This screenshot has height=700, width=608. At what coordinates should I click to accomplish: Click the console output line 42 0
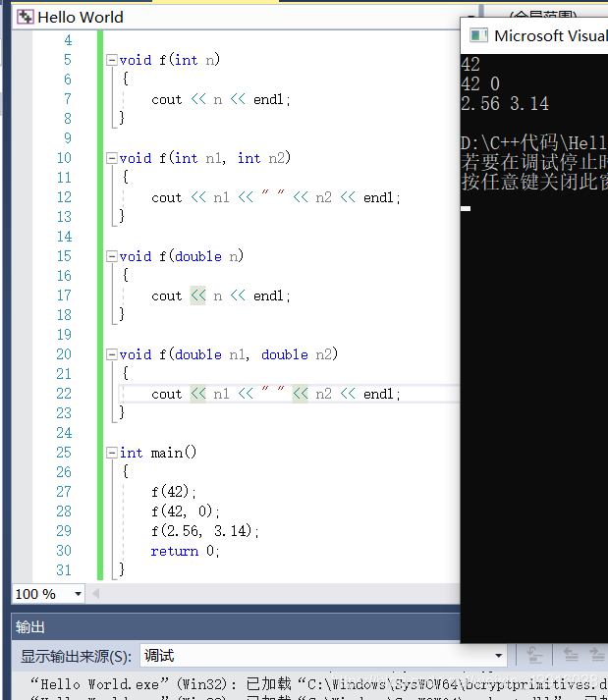[480, 83]
